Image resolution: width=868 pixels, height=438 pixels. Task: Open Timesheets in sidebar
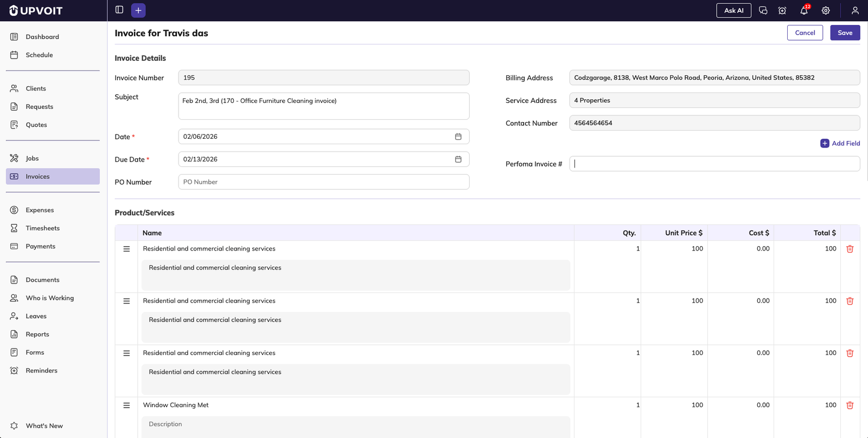tap(53, 228)
